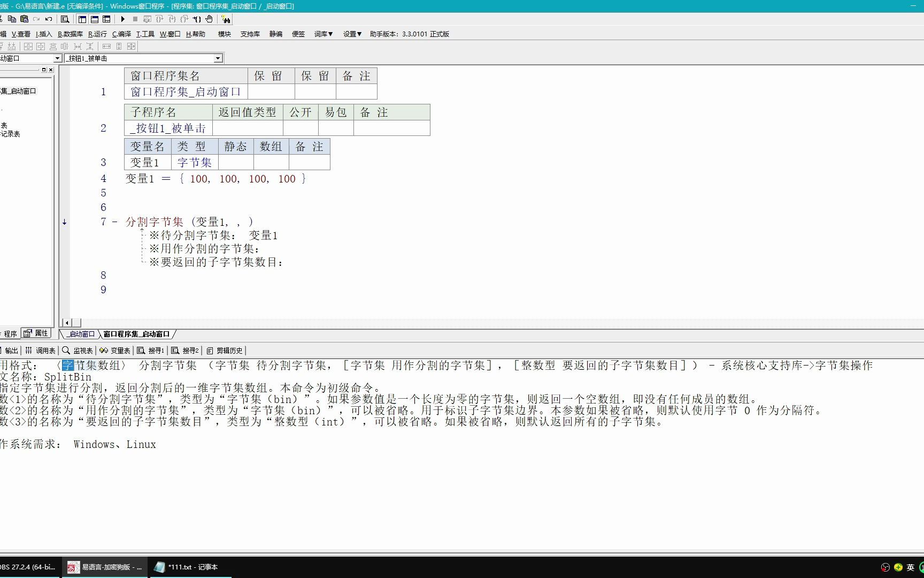Open the 输出 output tab
924x578 pixels.
tap(11, 351)
